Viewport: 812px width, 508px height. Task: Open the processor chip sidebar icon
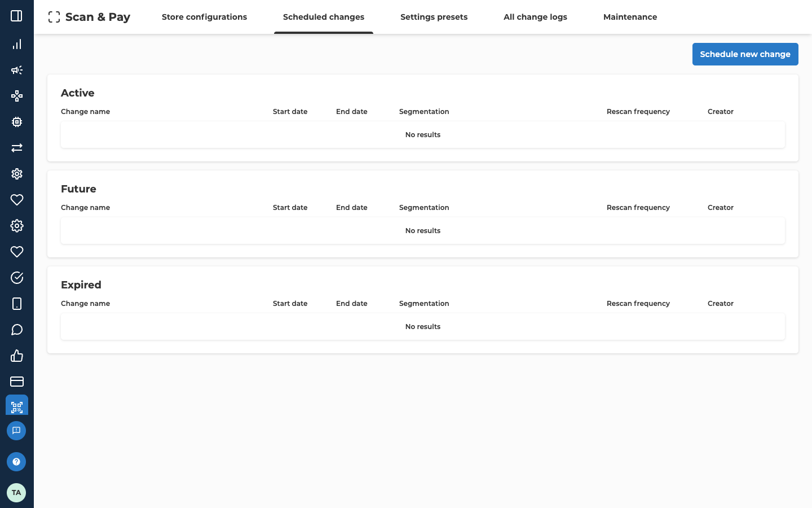[x=17, y=122]
